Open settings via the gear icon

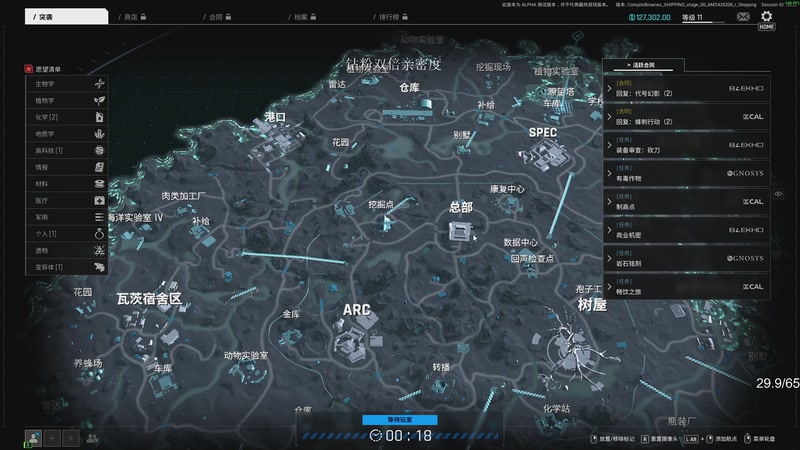pos(766,16)
